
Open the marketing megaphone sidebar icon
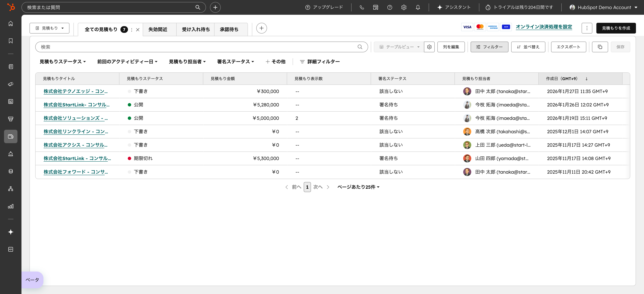[x=11, y=84]
